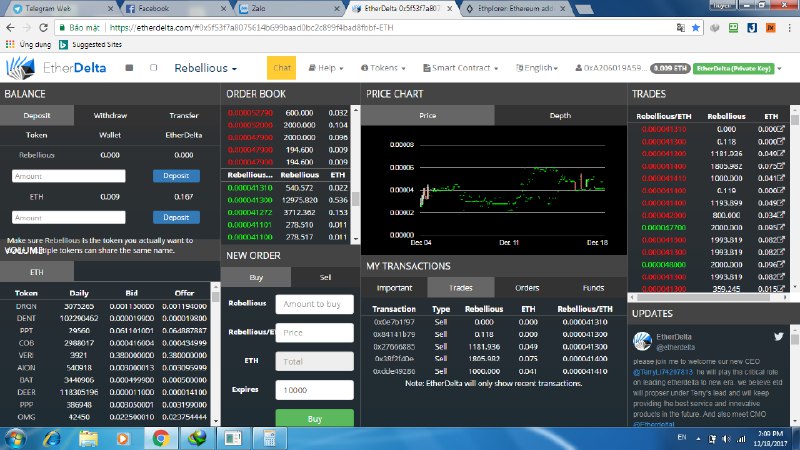The width and height of the screenshot is (800, 450).
Task: Open the Rebellious token dropdown
Action: point(206,68)
